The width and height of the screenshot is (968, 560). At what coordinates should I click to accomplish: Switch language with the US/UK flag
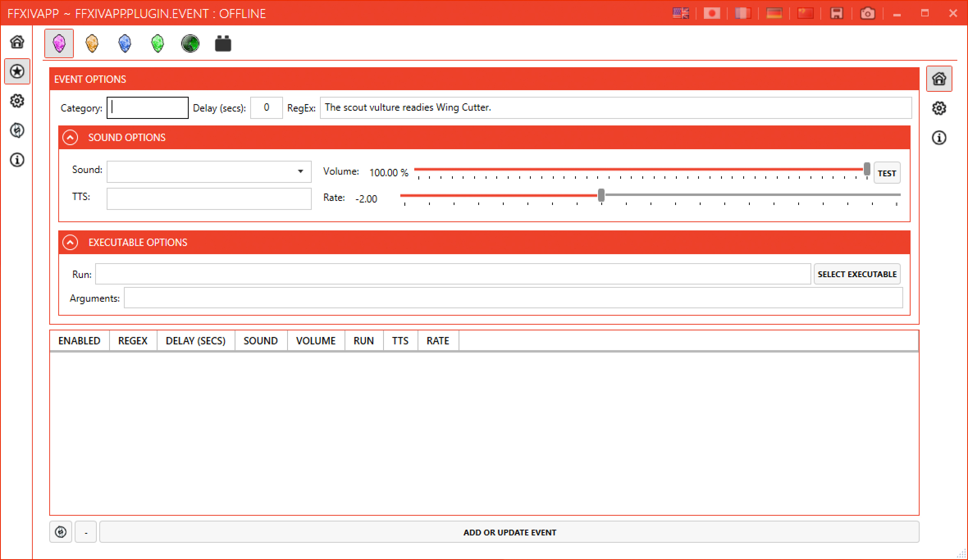point(681,14)
